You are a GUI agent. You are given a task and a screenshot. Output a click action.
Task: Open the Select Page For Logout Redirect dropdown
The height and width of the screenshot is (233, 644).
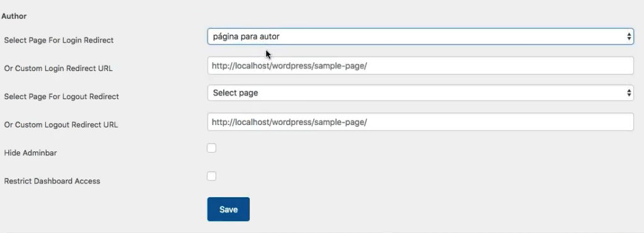(420, 93)
